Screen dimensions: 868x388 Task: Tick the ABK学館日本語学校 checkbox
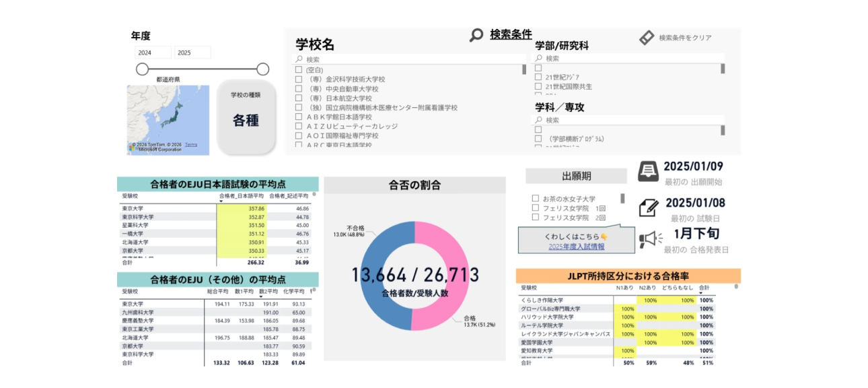point(298,117)
